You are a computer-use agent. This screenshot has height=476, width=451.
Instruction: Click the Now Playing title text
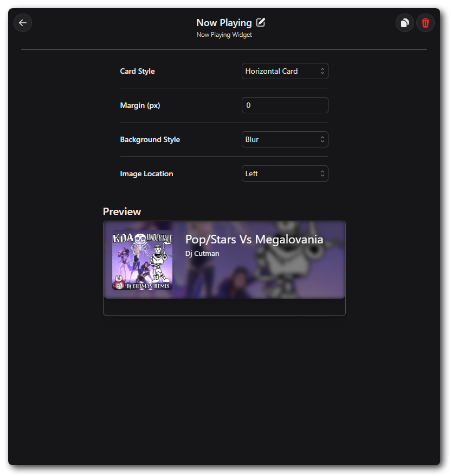pyautogui.click(x=223, y=23)
